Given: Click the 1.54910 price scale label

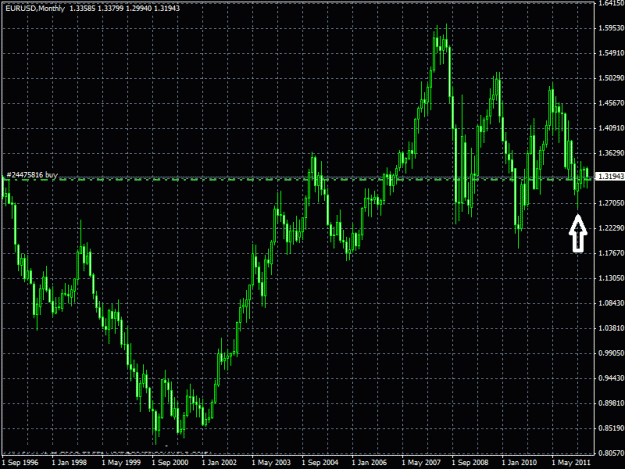Looking at the screenshot, I should pos(611,53).
